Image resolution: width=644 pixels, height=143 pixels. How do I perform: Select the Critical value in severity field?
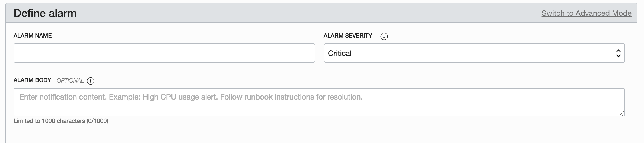340,53
